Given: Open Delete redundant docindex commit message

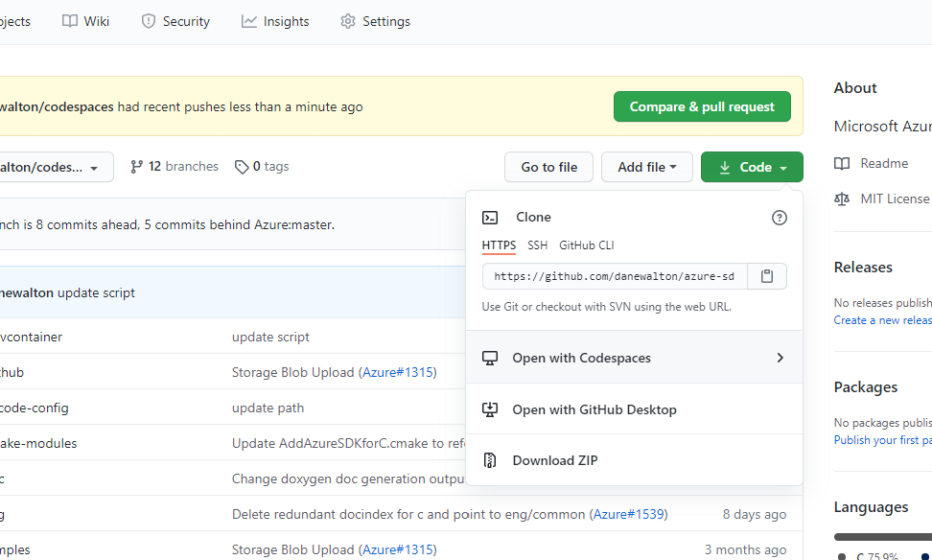Looking at the screenshot, I should [408, 514].
